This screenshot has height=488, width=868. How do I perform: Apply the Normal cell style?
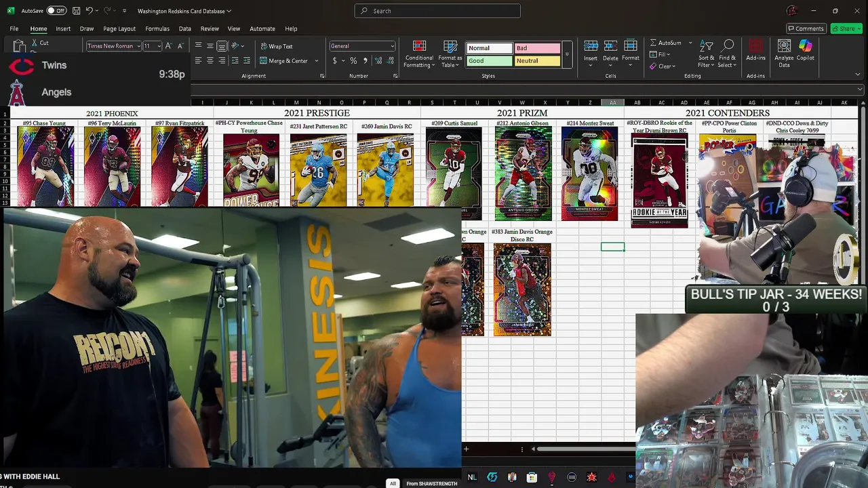489,48
